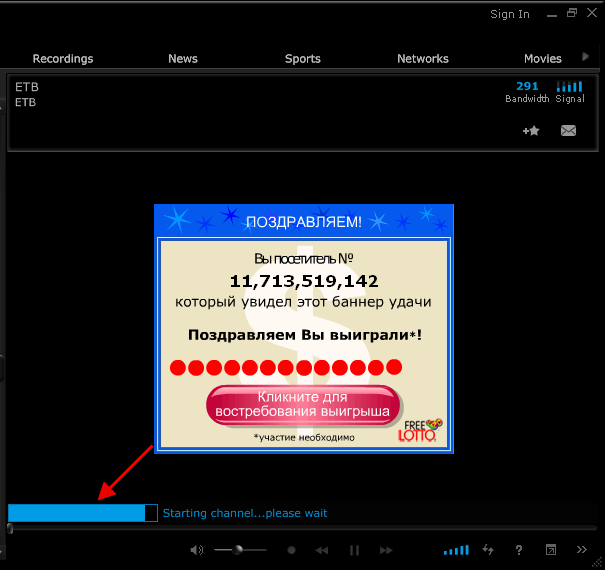Click the bottom signal bars icon

[456, 550]
